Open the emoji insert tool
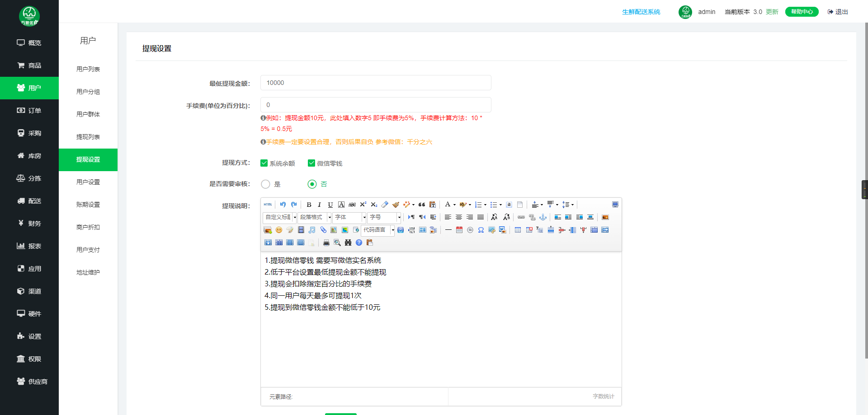 (x=278, y=231)
